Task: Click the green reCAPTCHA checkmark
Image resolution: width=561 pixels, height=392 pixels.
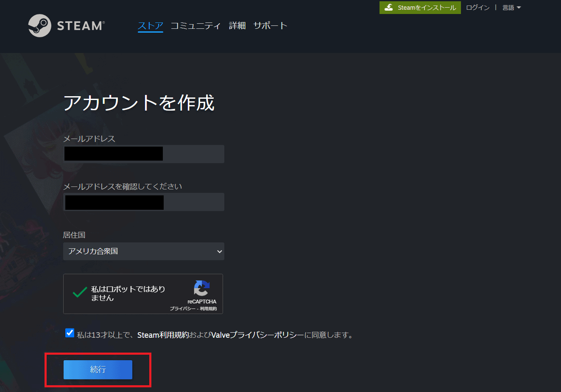Action: [80, 292]
